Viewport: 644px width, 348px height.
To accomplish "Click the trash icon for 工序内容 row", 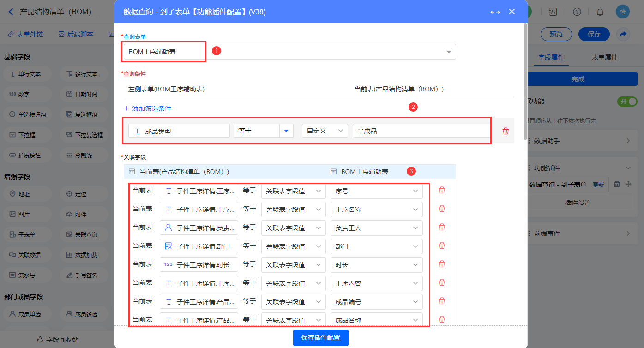I will click(442, 282).
